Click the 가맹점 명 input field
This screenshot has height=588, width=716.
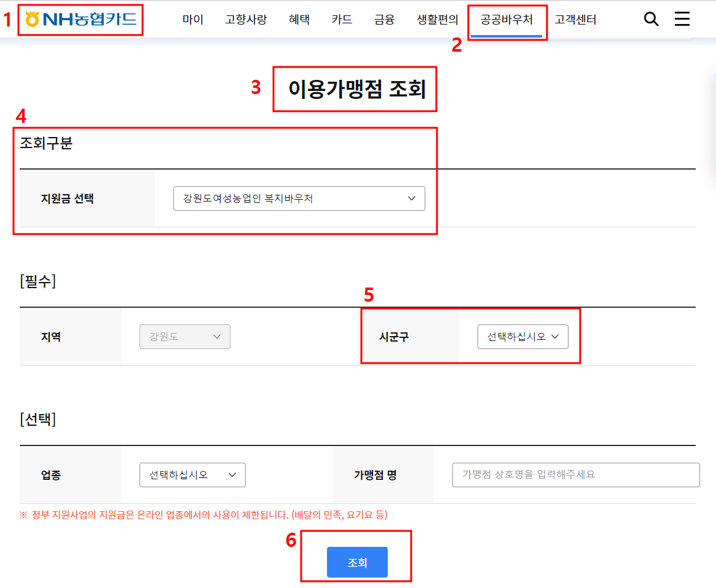(575, 474)
